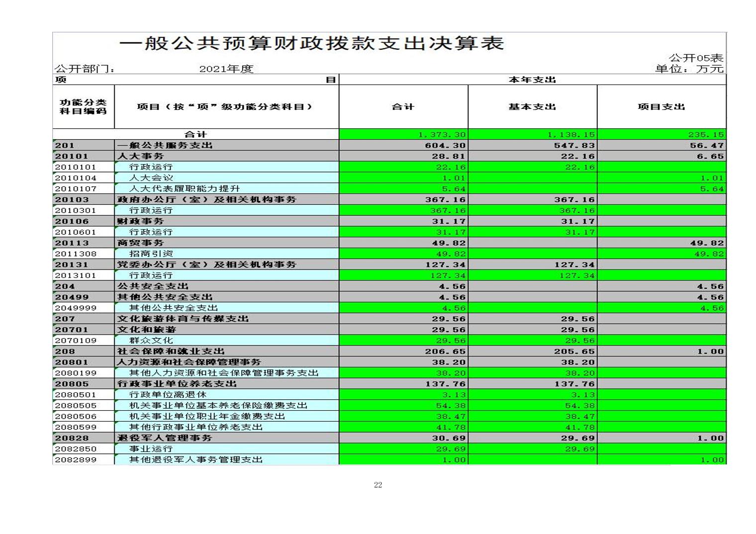
Task: Click 政府办公厅(室)及相关机构事务 row name
Action: point(206,199)
